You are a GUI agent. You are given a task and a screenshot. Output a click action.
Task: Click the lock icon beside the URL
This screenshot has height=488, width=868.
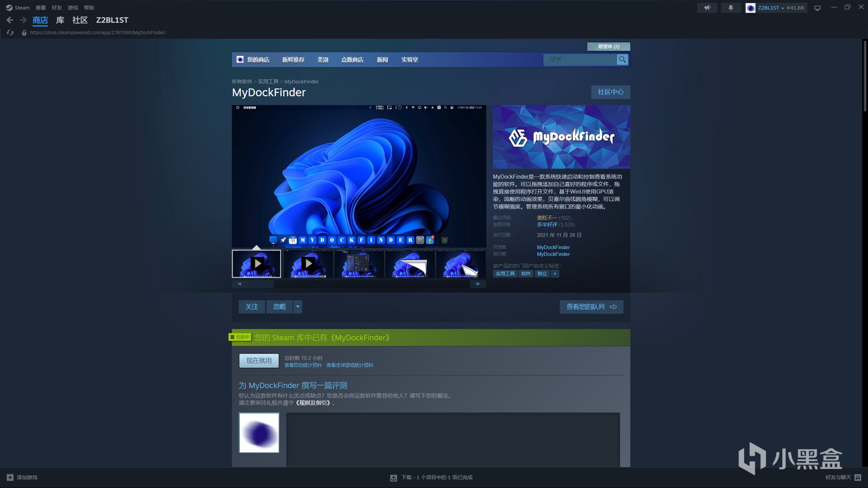[x=24, y=33]
